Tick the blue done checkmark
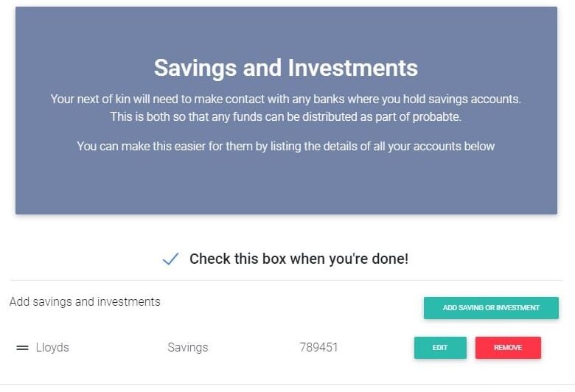 tap(170, 259)
